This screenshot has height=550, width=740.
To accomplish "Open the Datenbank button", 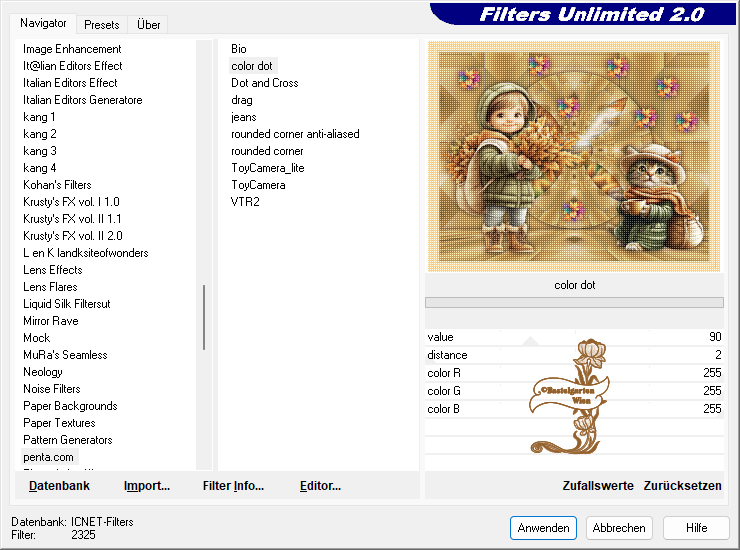I will pyautogui.click(x=59, y=486).
